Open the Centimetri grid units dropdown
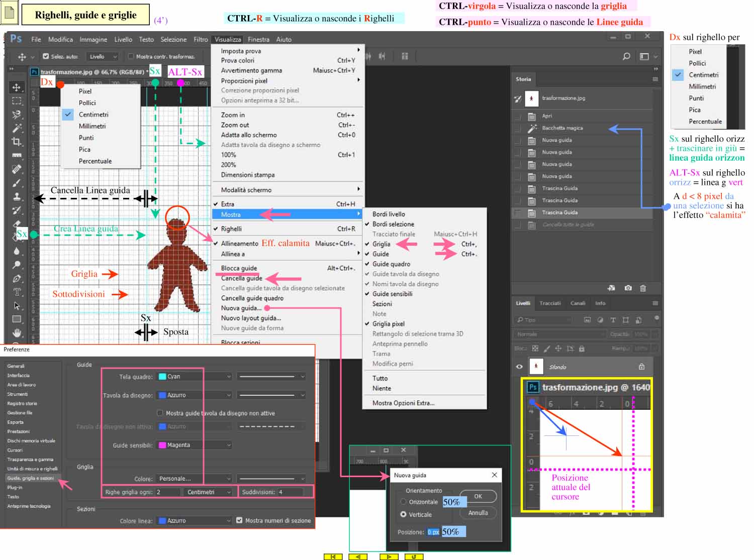The width and height of the screenshot is (754, 560). point(209,492)
